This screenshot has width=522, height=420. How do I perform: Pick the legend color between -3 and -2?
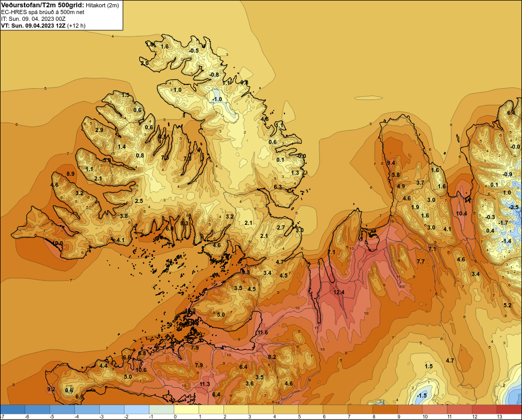(112, 409)
